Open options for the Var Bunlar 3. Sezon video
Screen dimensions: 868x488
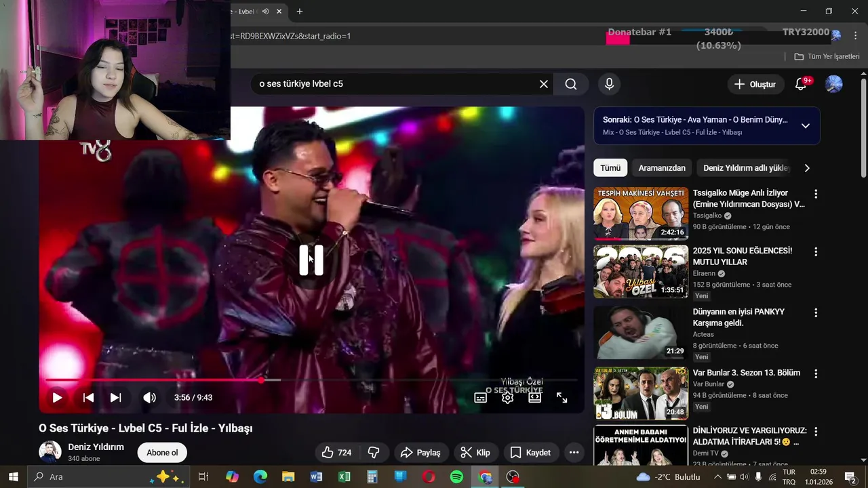click(x=816, y=373)
